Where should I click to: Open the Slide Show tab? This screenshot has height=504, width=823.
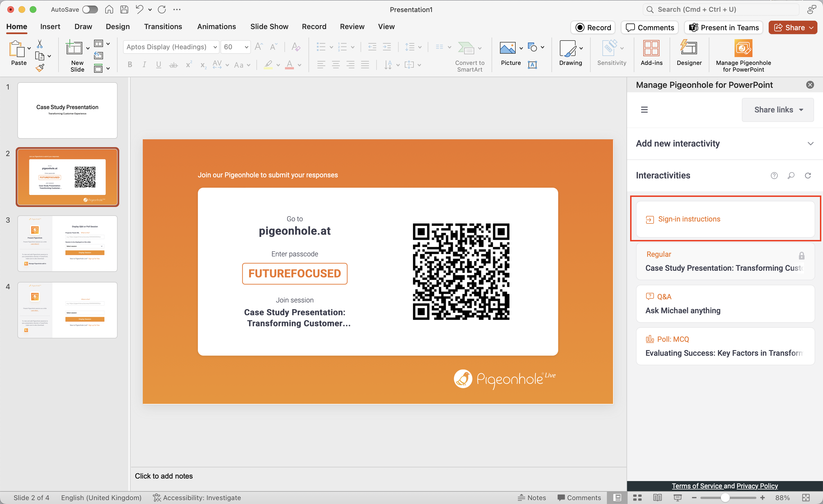pos(269,26)
